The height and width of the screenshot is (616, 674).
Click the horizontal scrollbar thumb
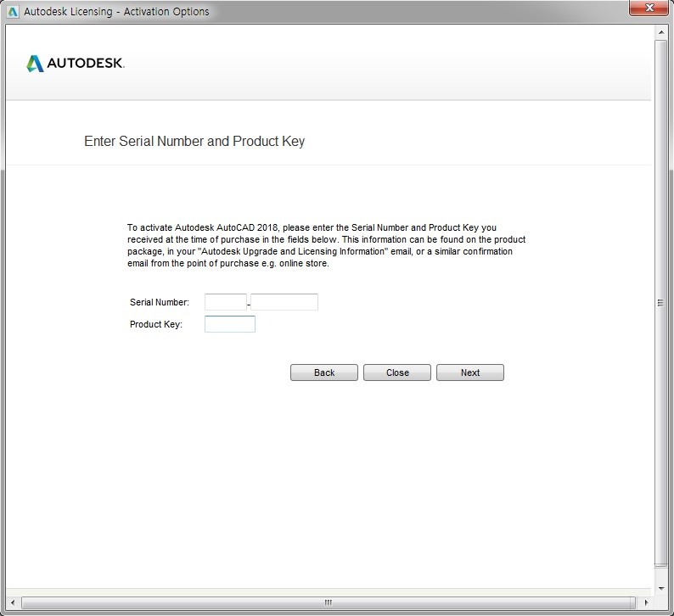(x=328, y=602)
